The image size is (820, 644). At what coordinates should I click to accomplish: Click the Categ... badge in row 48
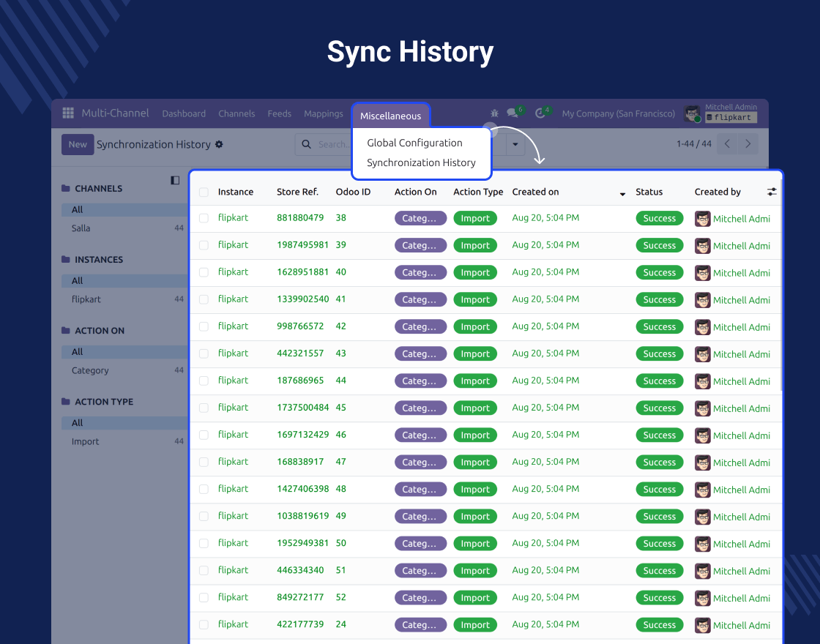[x=420, y=490]
